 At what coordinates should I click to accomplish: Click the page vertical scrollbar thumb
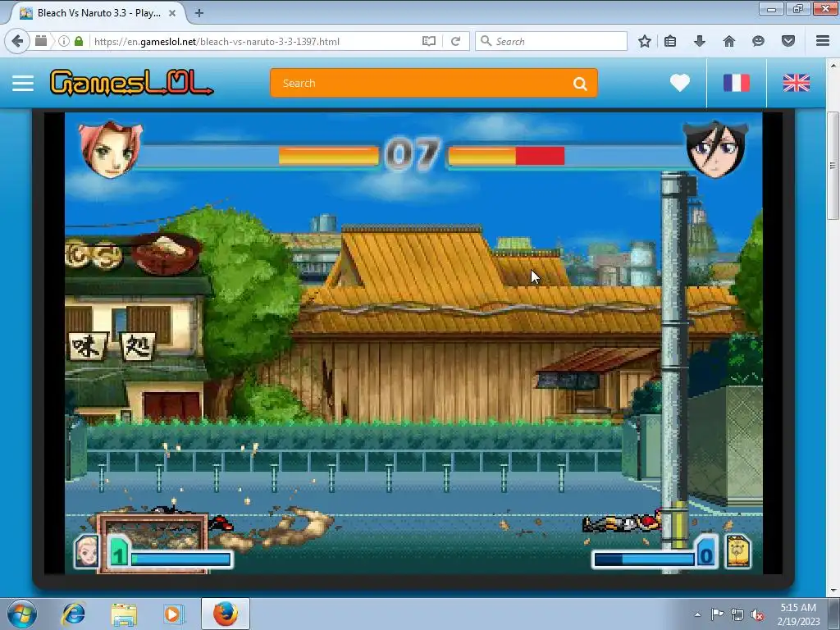point(832,166)
